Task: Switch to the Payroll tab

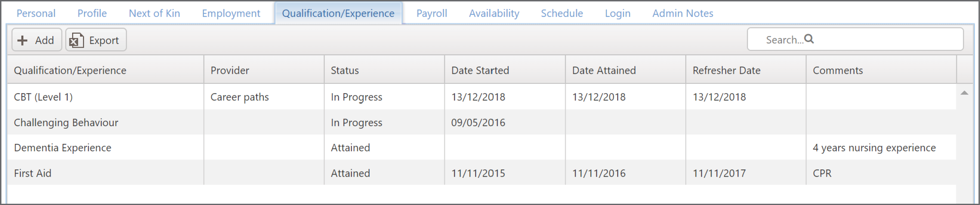Action: coord(431,13)
